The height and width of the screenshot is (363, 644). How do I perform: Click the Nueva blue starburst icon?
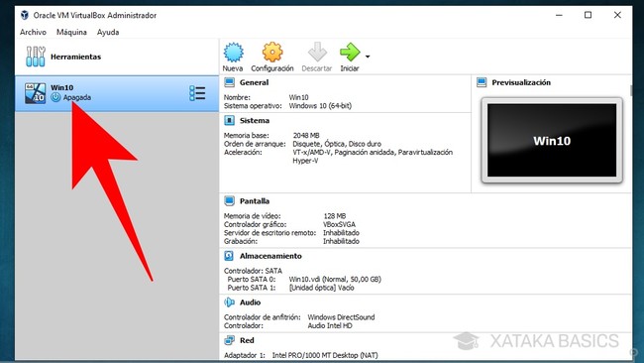(233, 53)
